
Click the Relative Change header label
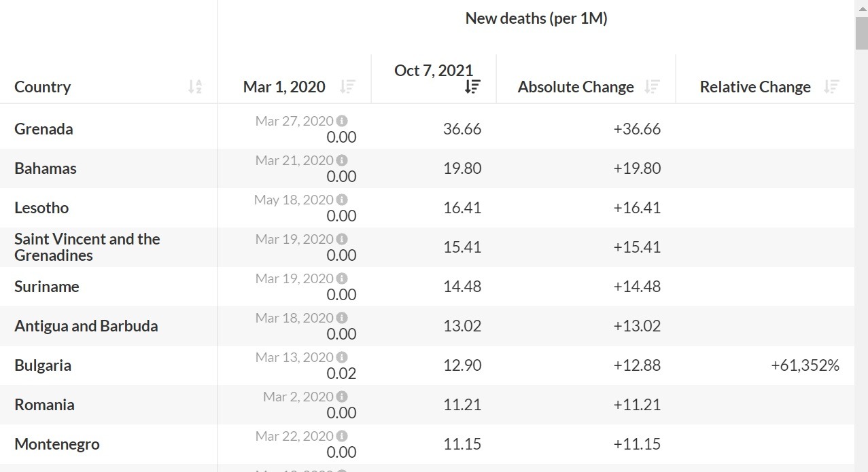[754, 87]
